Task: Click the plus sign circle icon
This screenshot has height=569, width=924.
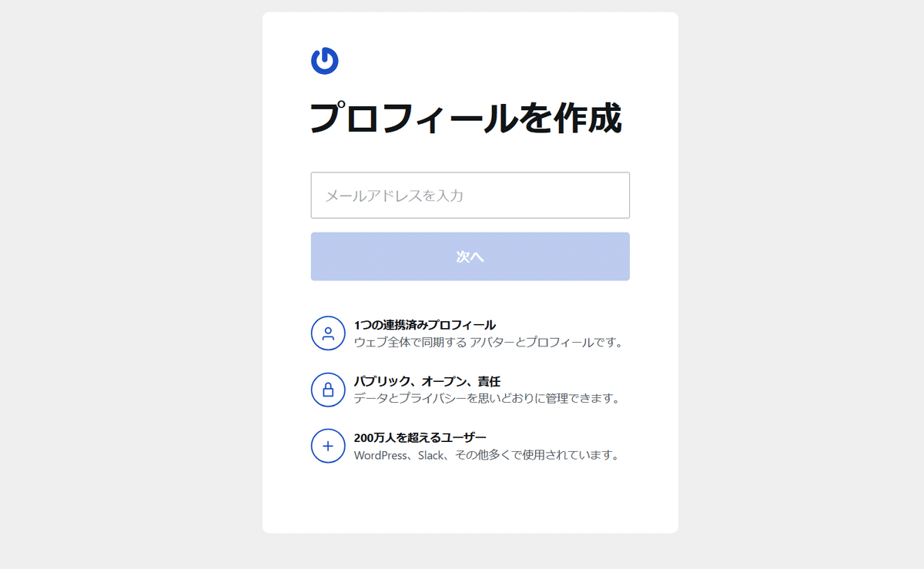Action: click(x=328, y=446)
